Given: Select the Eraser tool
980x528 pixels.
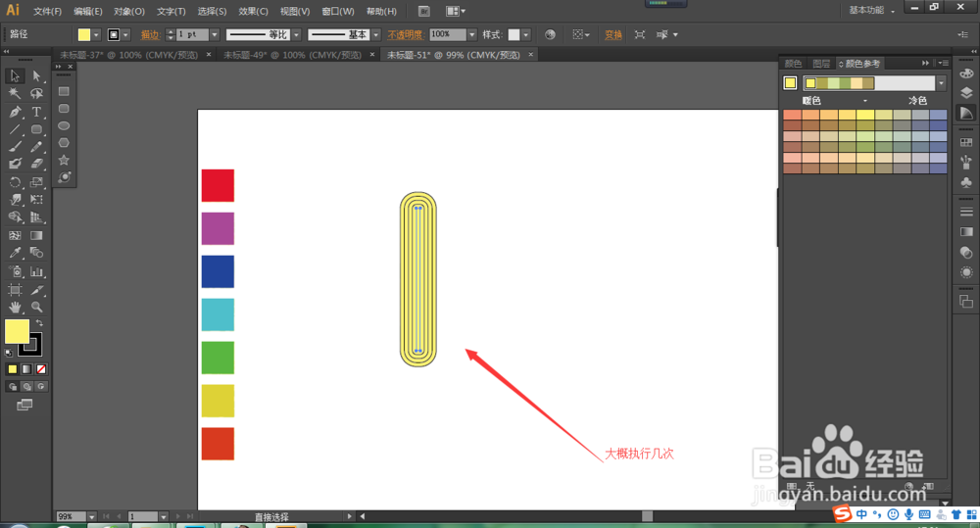Looking at the screenshot, I should pos(36,164).
